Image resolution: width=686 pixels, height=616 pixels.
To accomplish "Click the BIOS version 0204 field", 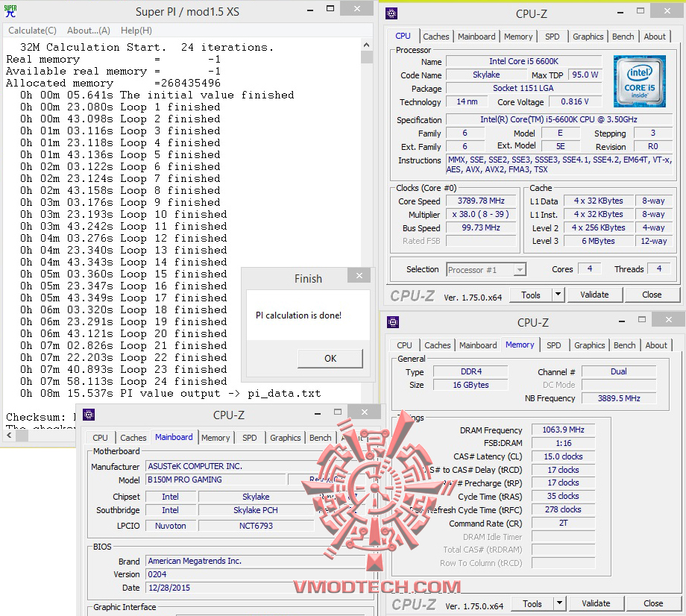I will [256, 574].
